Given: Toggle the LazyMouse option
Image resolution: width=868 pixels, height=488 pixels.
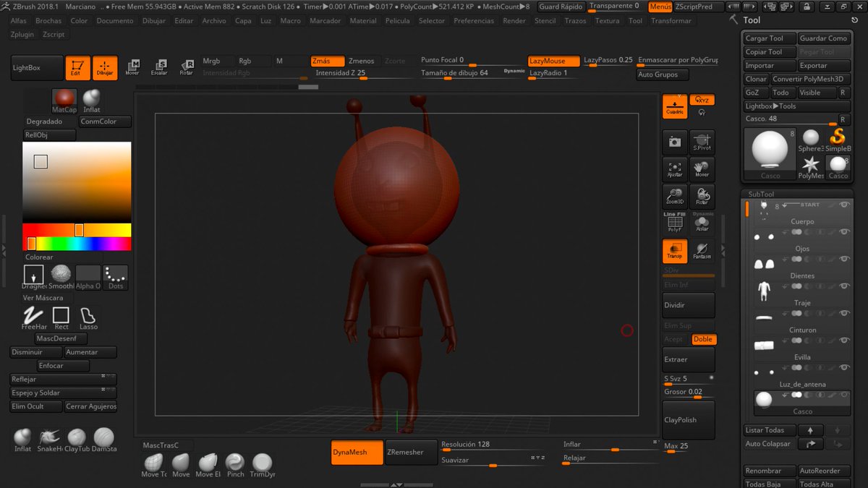Looking at the screenshot, I should [x=553, y=61].
